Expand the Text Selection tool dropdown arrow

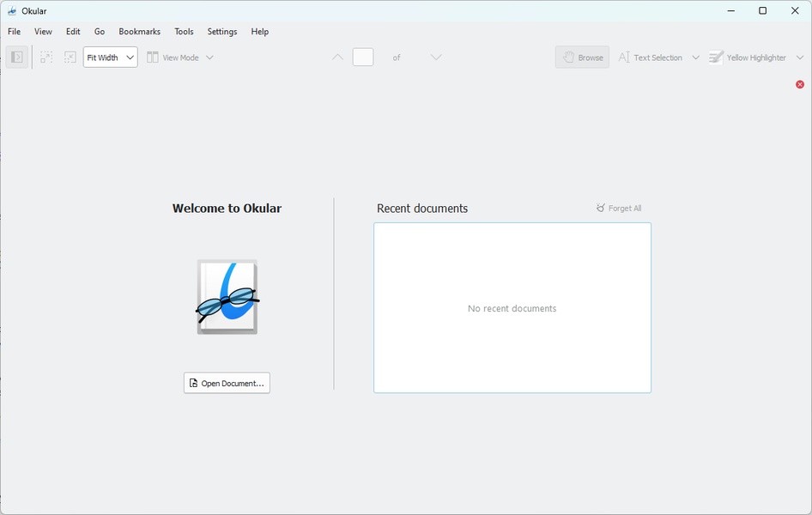coord(696,58)
